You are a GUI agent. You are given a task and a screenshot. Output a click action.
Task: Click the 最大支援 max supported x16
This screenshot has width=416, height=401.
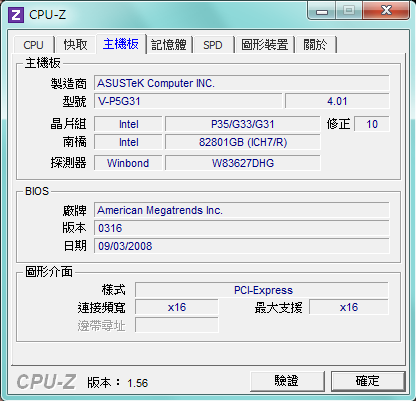pyautogui.click(x=349, y=307)
